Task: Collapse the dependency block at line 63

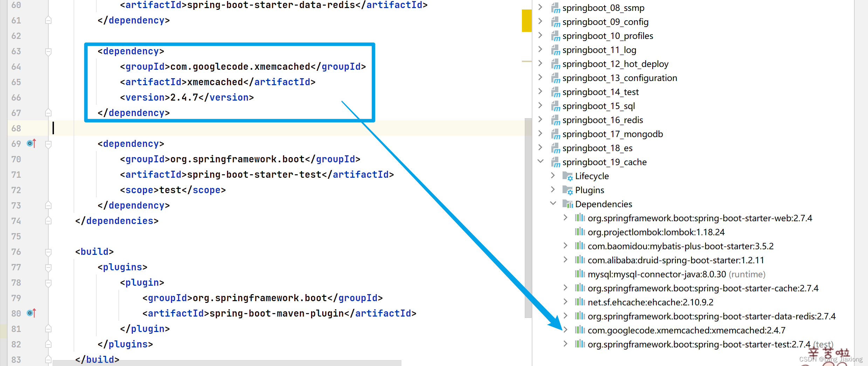Action: point(48,52)
